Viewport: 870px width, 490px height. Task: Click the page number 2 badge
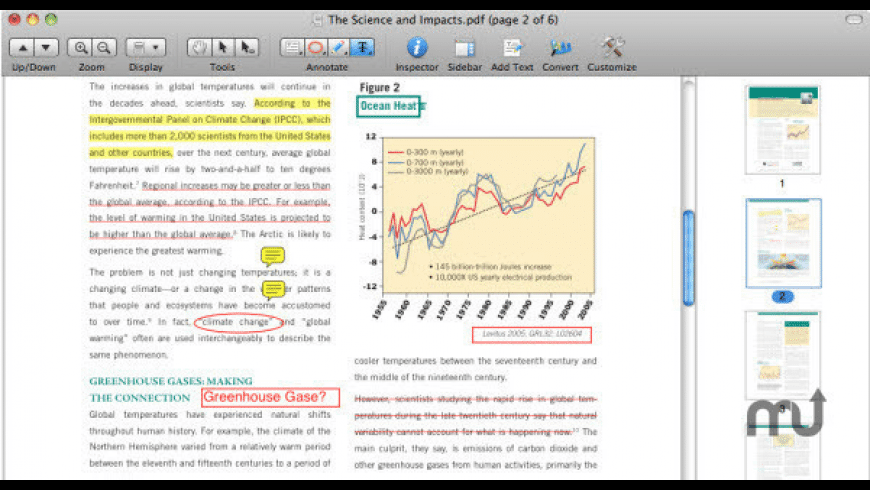click(782, 296)
